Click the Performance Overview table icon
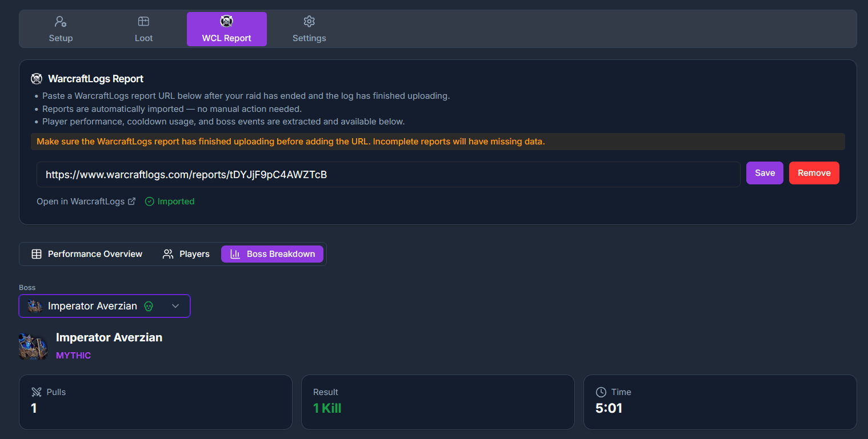 [37, 254]
